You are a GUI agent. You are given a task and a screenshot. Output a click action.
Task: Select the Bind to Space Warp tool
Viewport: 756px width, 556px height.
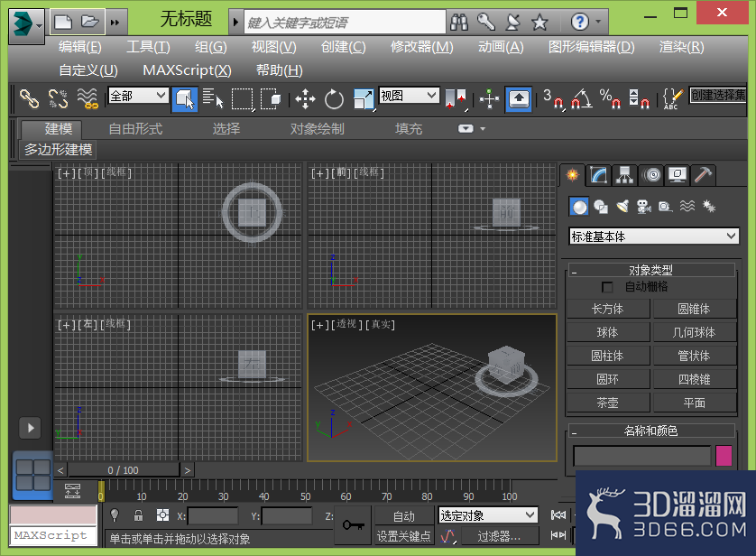pyautogui.click(x=88, y=99)
